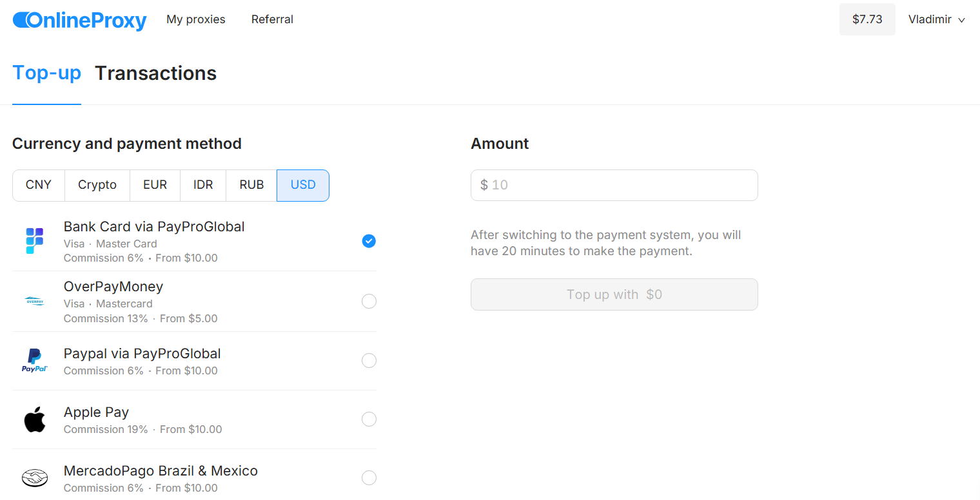Switch to the Transactions tab

[155, 73]
